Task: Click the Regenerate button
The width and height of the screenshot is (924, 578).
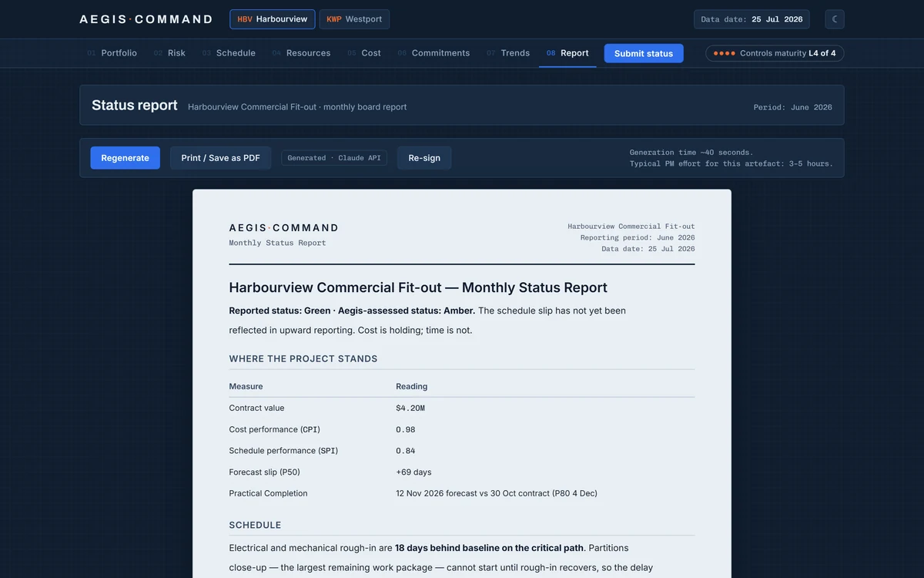Action: pos(125,158)
